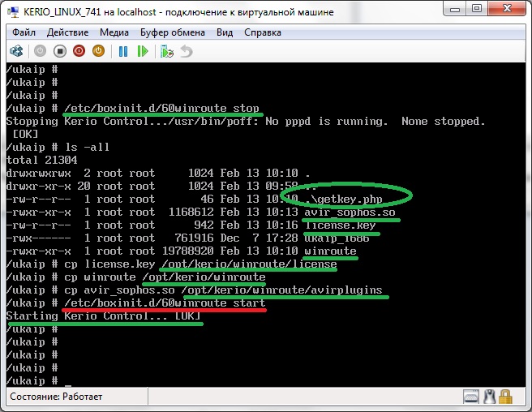This screenshot has width=532, height=412.
Task: Open the Файл menu
Action: [x=24, y=32]
